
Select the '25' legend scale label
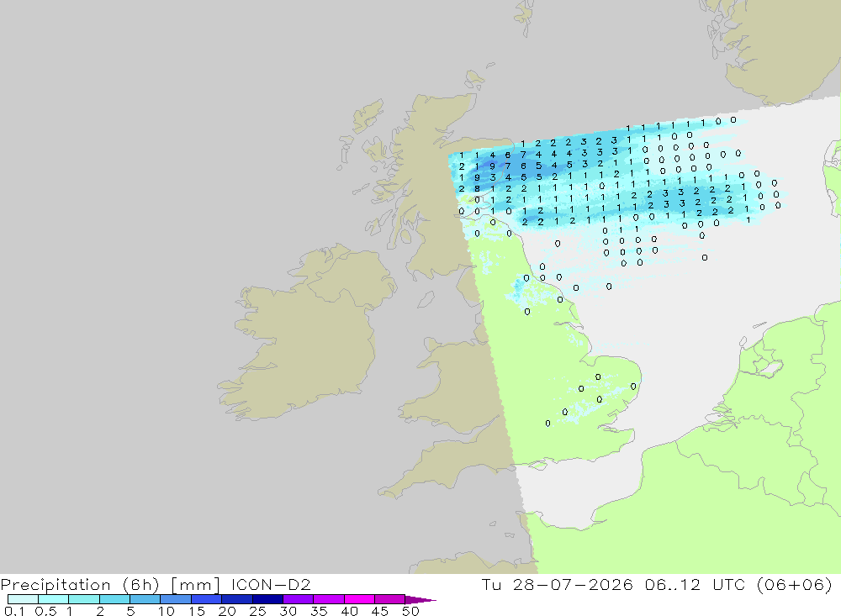(x=257, y=611)
